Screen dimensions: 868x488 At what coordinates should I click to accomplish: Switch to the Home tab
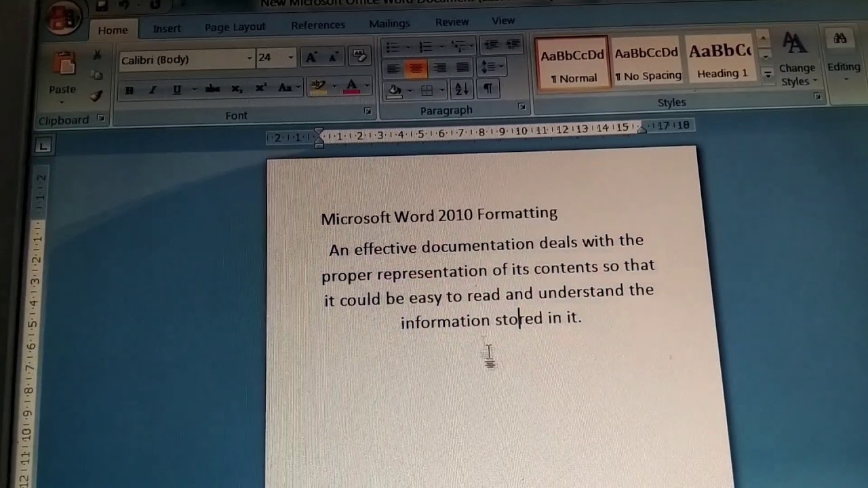(x=113, y=30)
